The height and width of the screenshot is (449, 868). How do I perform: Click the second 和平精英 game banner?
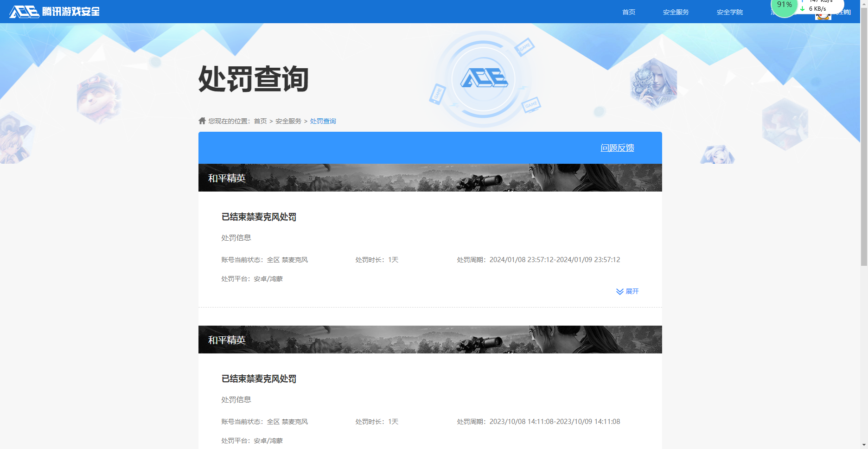tap(430, 340)
